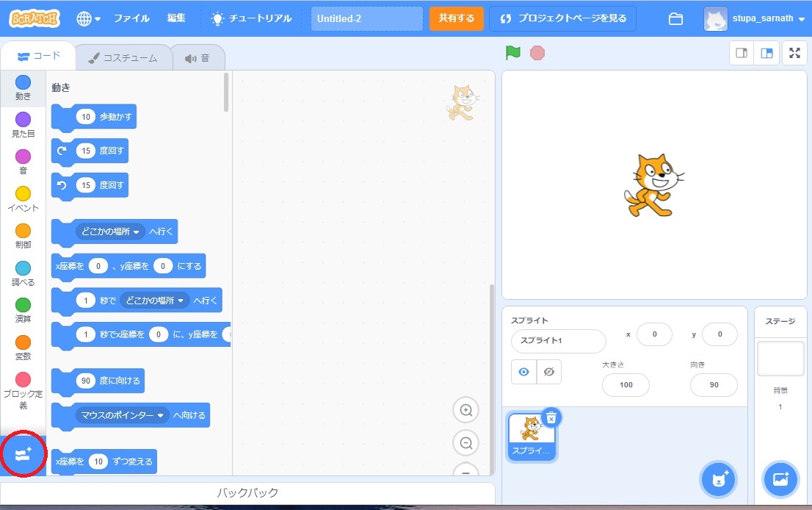Open the add extension button

coord(23,456)
